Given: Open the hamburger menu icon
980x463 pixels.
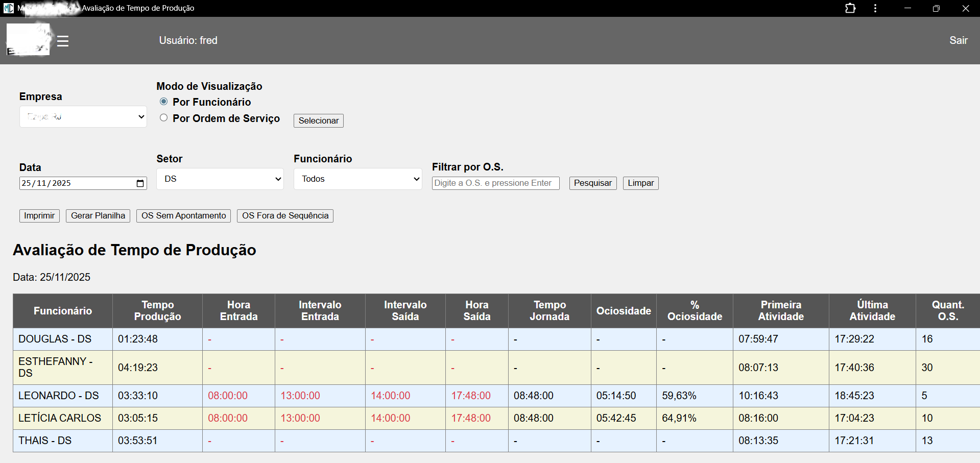Looking at the screenshot, I should point(63,41).
